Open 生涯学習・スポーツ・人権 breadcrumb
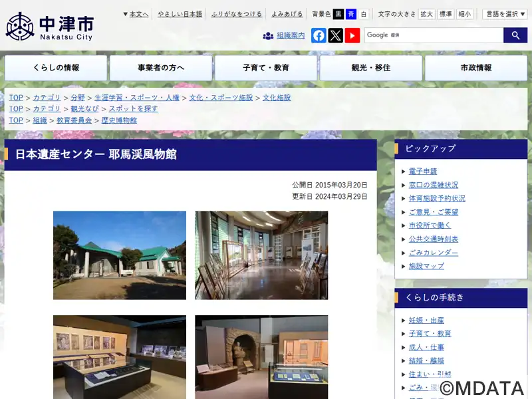The image size is (532, 399). [137, 98]
